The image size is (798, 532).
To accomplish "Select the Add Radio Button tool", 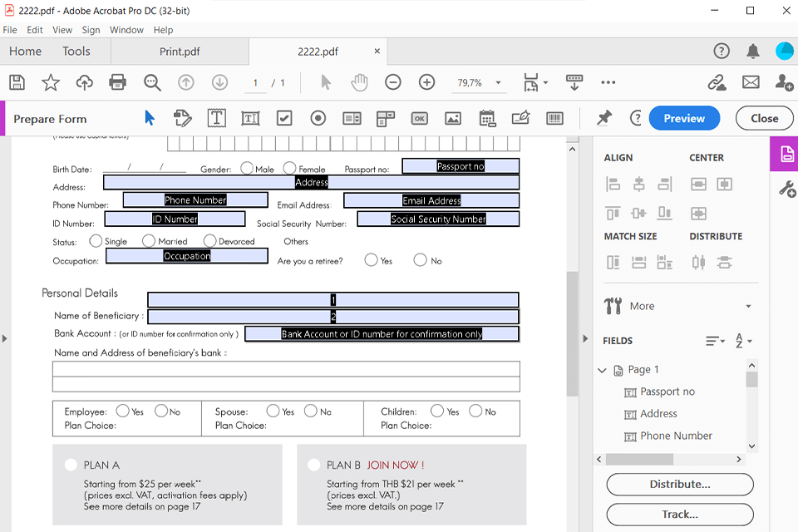I will tap(318, 119).
